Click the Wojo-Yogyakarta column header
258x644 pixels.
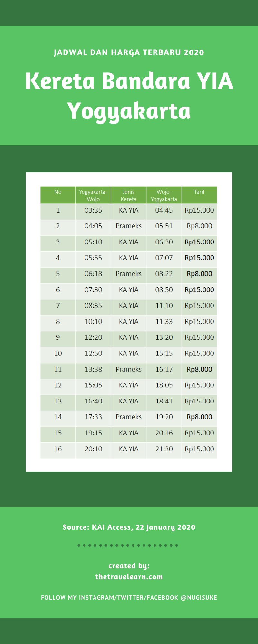[x=164, y=195]
